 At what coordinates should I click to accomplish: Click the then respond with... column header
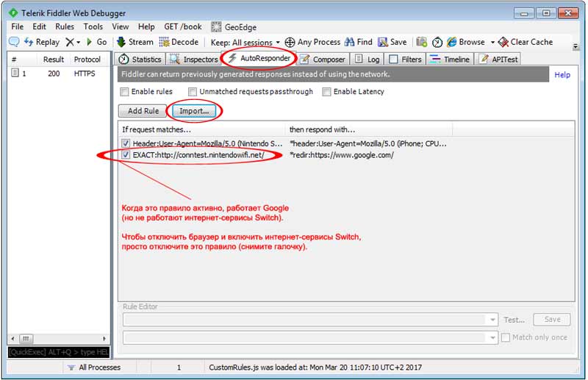[369, 129]
